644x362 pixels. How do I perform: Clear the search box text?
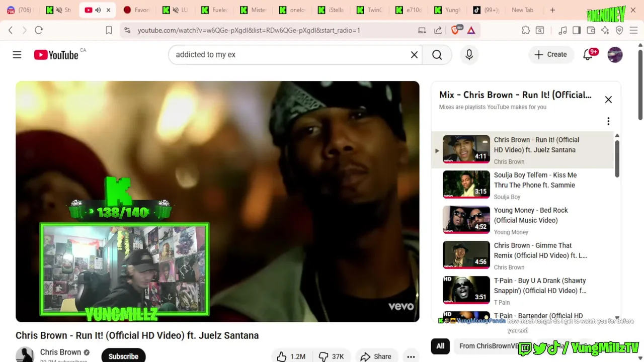point(414,55)
